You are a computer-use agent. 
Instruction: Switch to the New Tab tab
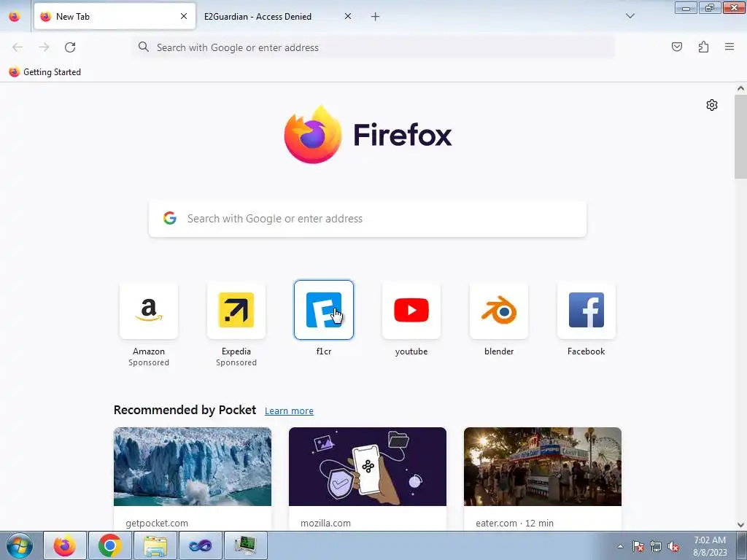pos(115,16)
